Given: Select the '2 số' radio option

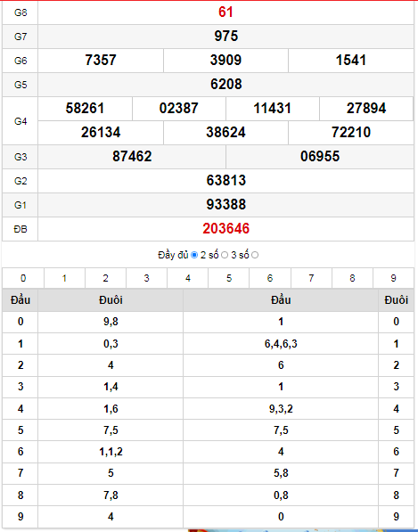Looking at the screenshot, I should (225, 255).
